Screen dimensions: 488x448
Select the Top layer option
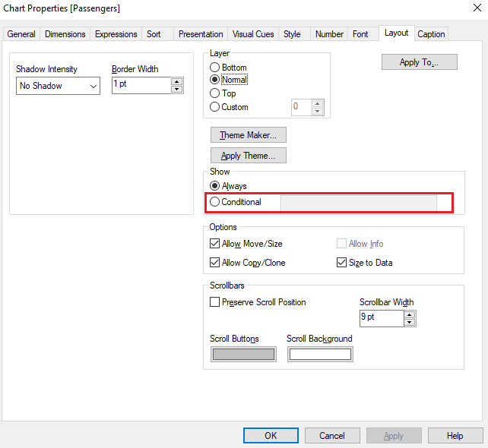[x=214, y=93]
